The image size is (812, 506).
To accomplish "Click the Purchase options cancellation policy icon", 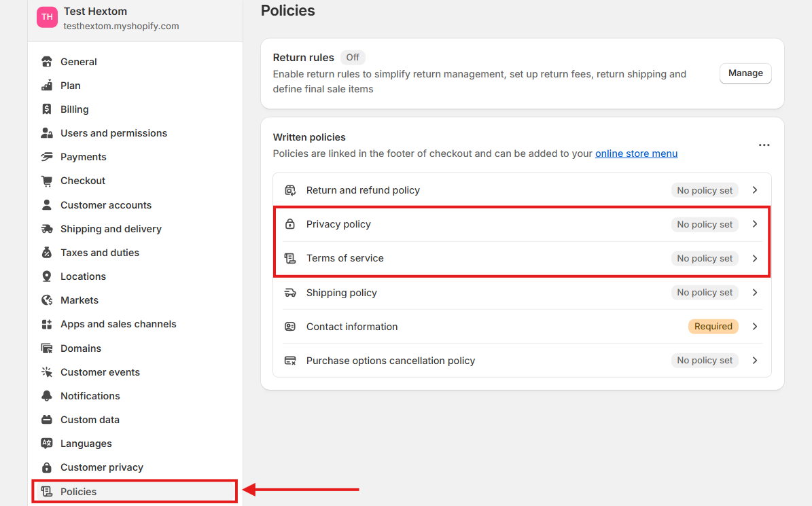I will tap(290, 361).
